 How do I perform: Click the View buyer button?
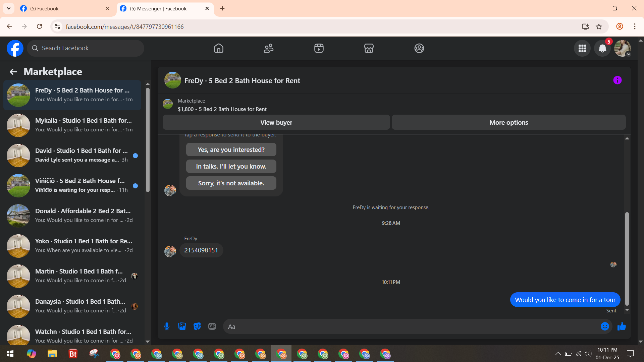click(276, 122)
